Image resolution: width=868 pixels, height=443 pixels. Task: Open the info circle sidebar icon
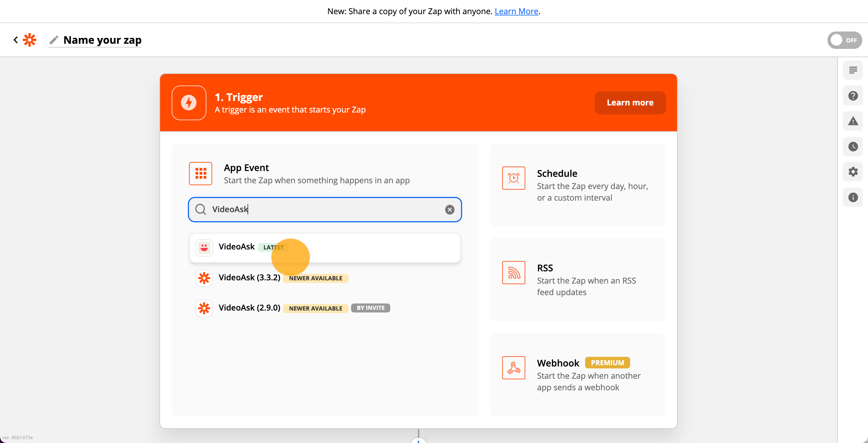[853, 197]
